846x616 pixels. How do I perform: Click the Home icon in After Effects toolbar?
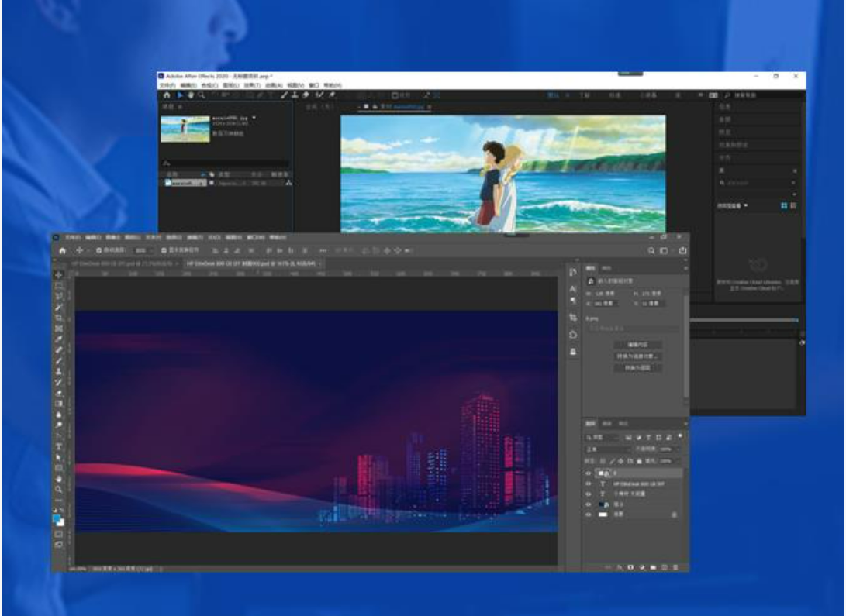(x=167, y=95)
